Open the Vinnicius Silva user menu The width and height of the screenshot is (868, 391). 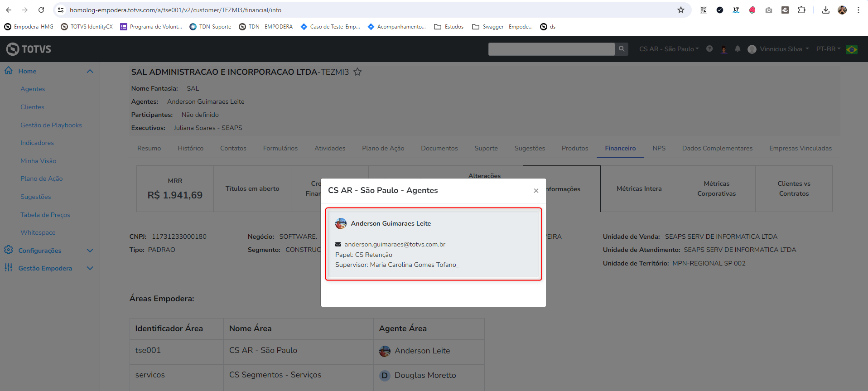pos(778,49)
